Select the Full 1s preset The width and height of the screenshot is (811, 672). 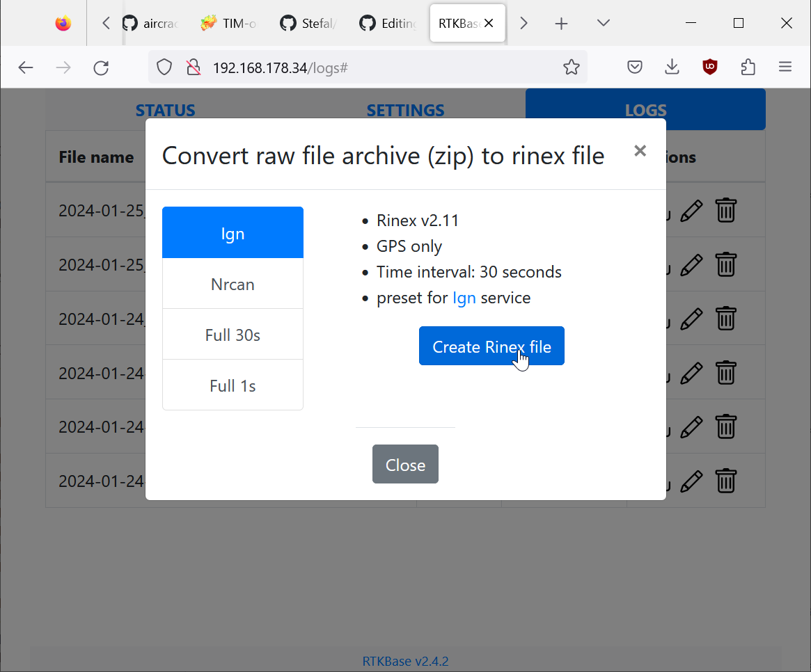233,385
